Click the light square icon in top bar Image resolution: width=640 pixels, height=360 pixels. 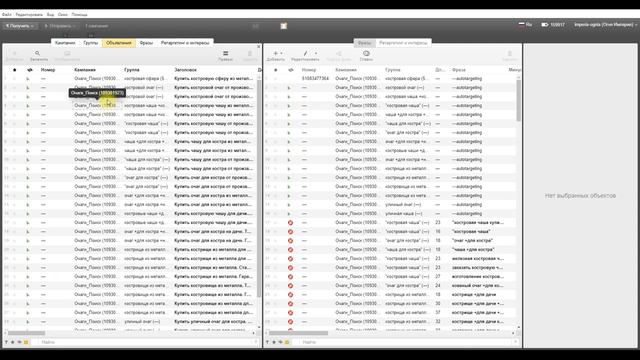tap(284, 26)
